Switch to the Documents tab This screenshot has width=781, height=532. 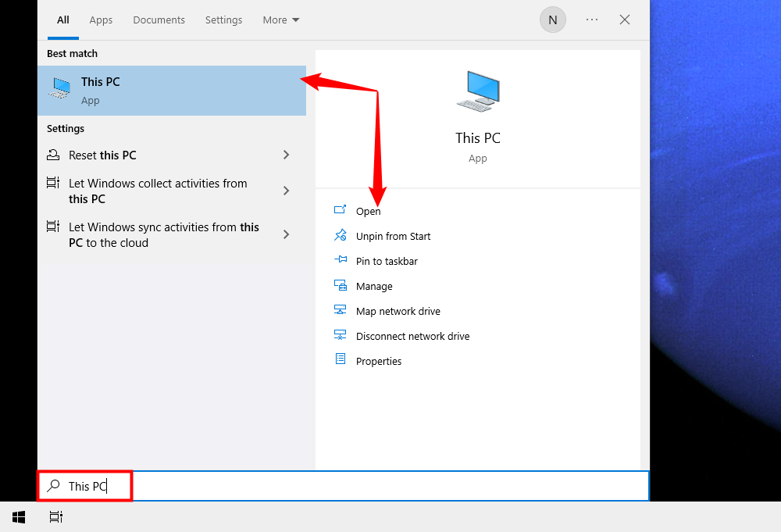pos(159,20)
